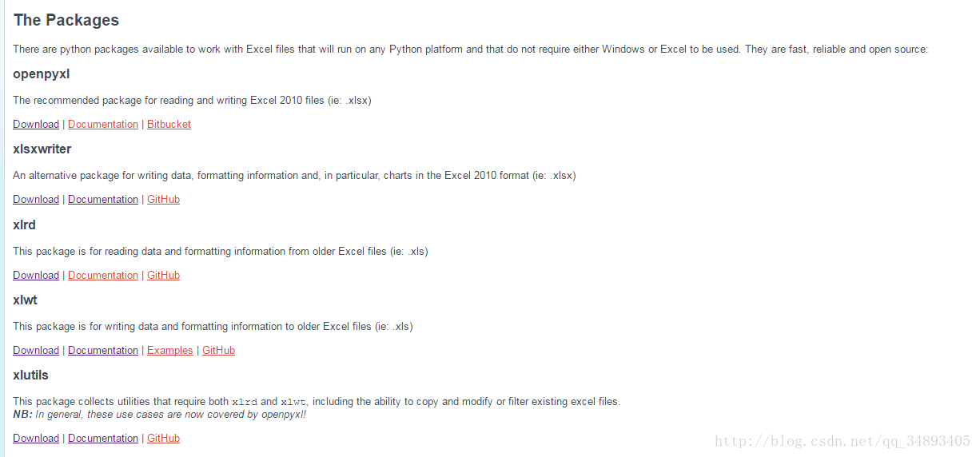This screenshot has height=457, width=980.
Task: Open the openpyxl Documentation link
Action: pos(103,124)
